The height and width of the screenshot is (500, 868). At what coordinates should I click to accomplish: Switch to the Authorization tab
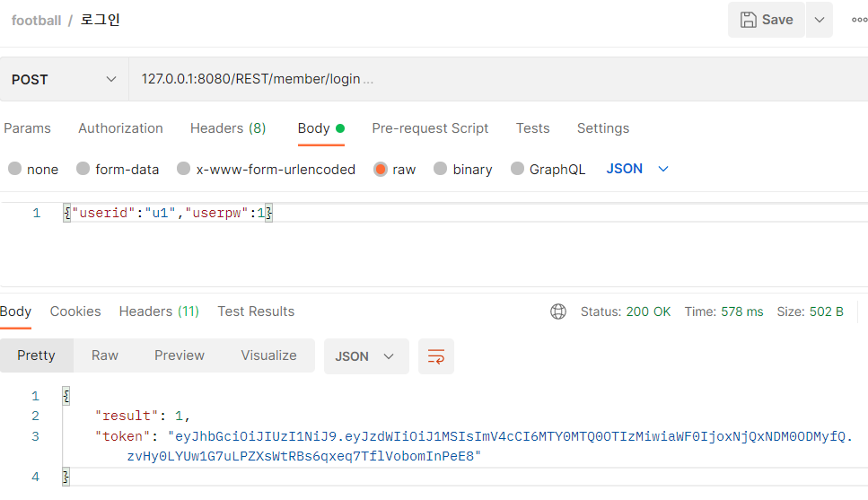[120, 128]
